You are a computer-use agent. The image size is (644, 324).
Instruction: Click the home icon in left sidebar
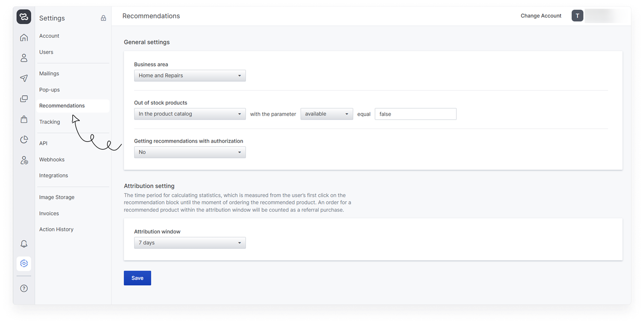[x=24, y=38]
